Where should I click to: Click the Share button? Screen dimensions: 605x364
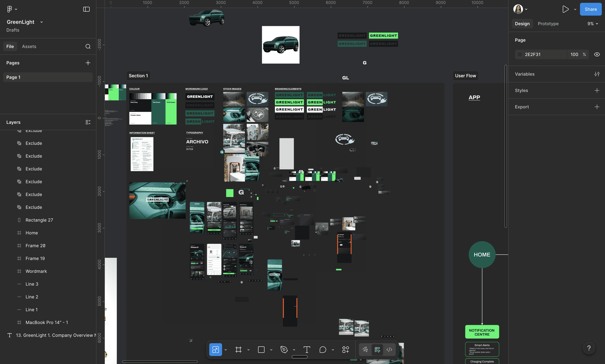(590, 9)
